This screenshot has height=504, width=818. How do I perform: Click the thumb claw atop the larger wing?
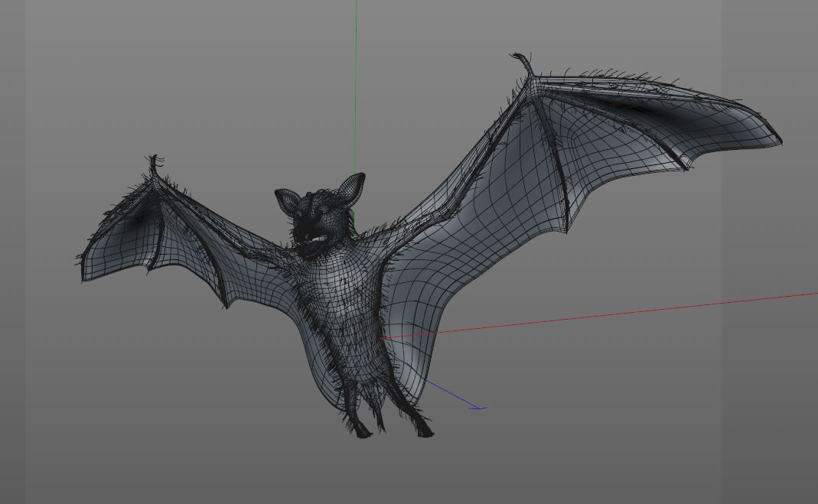click(524, 62)
